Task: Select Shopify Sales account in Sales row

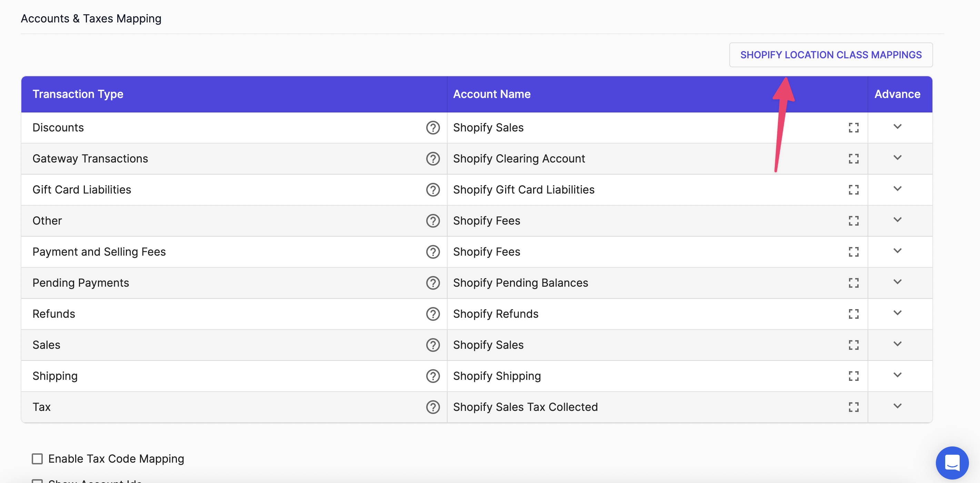Action: (x=657, y=345)
